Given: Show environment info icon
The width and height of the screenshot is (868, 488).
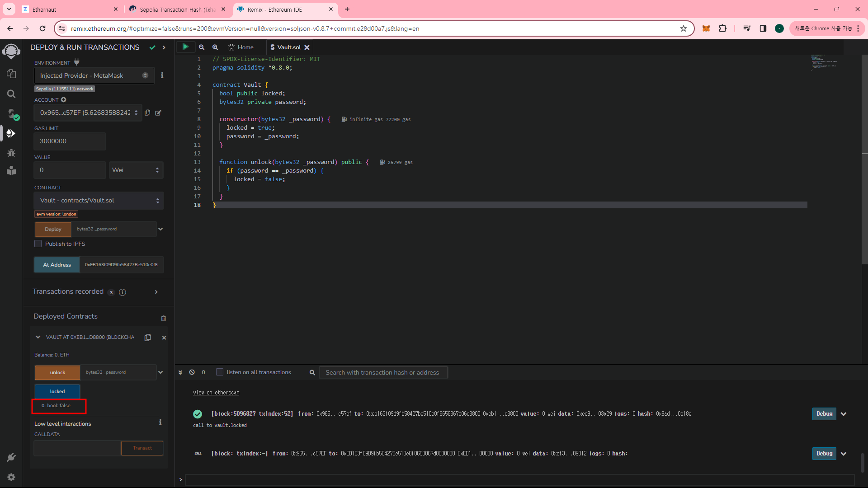Looking at the screenshot, I should (x=162, y=75).
